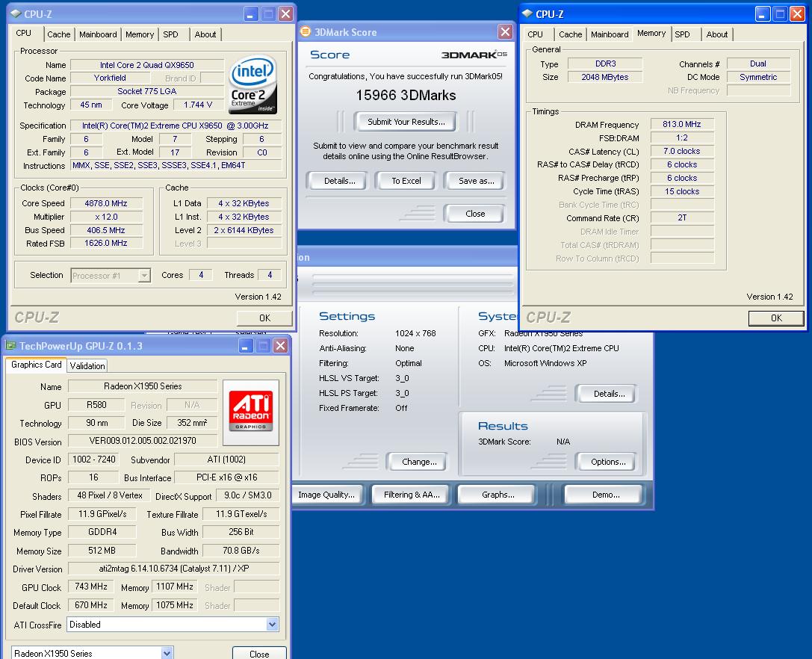Click Memory Size value 2048 MBytes
The image size is (812, 659).
coord(604,77)
